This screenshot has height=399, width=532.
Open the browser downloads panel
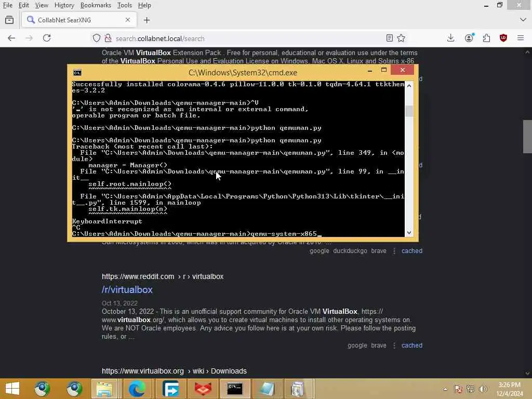[x=450, y=38]
